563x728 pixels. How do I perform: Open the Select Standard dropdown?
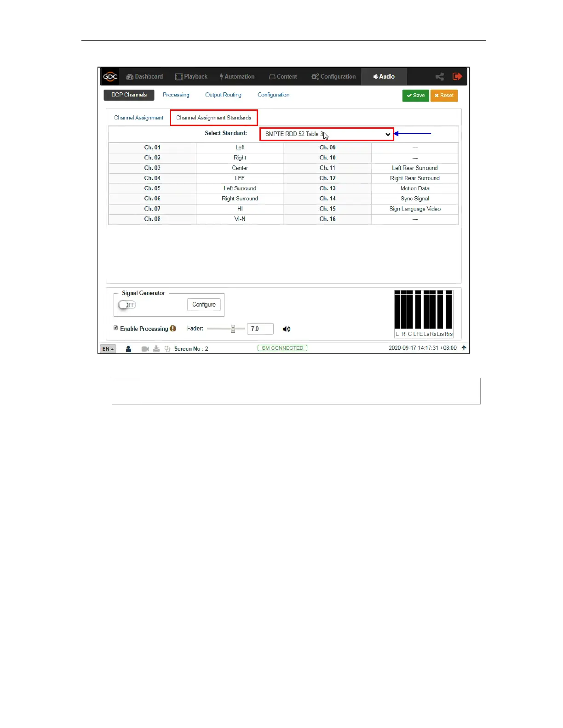click(x=327, y=134)
